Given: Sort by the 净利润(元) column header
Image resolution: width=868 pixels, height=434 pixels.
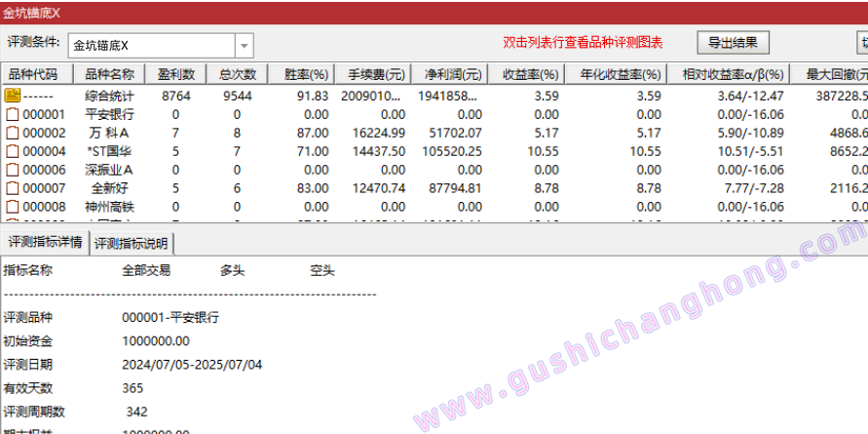Looking at the screenshot, I should pos(450,74).
